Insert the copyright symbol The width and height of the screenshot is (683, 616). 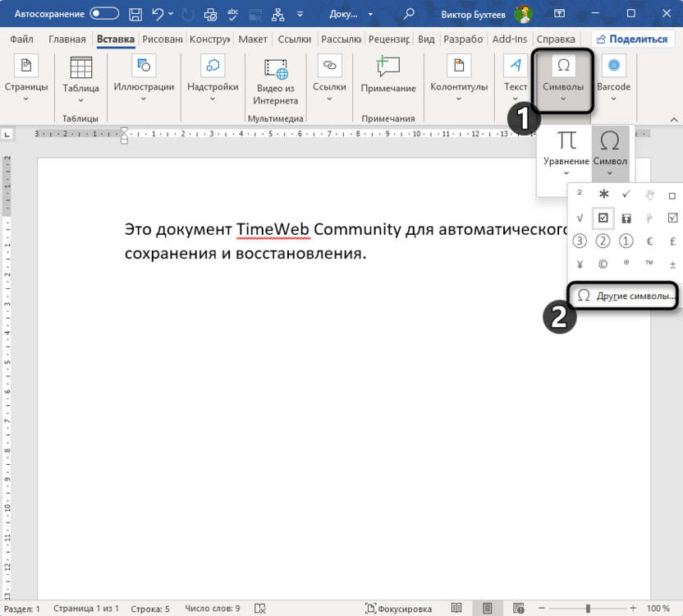pyautogui.click(x=603, y=264)
